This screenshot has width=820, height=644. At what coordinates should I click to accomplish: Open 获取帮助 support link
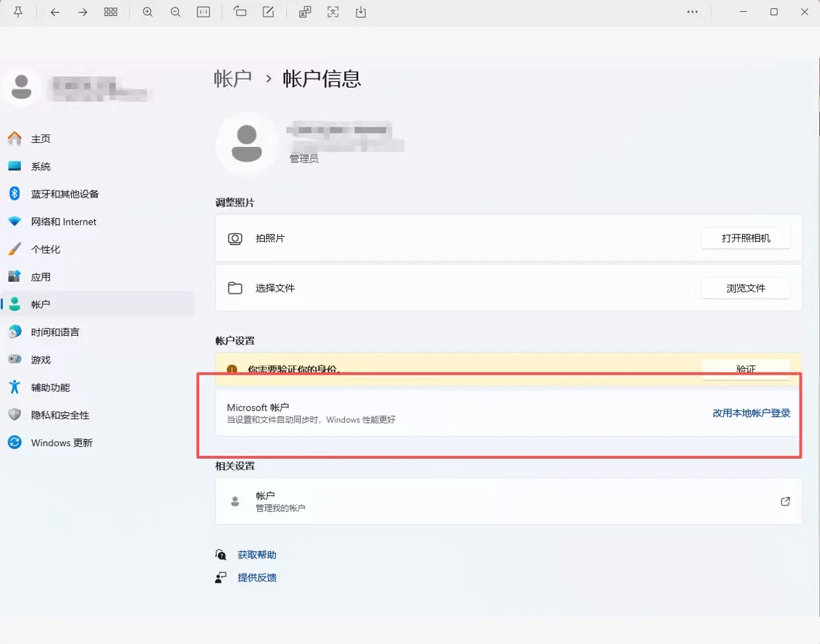[255, 555]
